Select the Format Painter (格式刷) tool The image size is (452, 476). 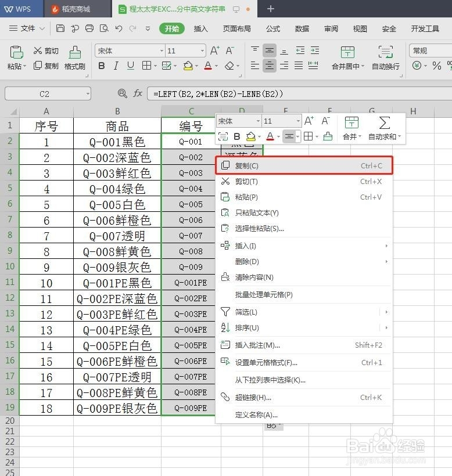75,57
